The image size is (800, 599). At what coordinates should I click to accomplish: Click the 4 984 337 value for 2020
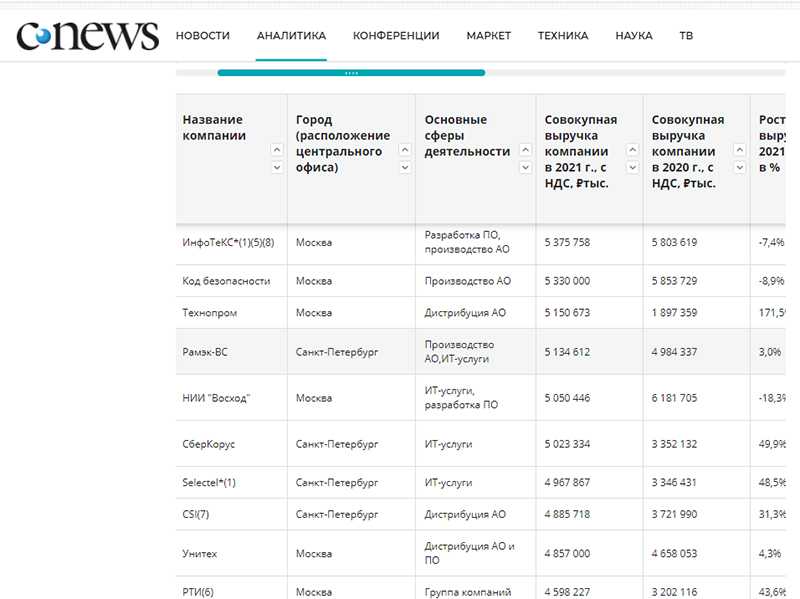(674, 352)
